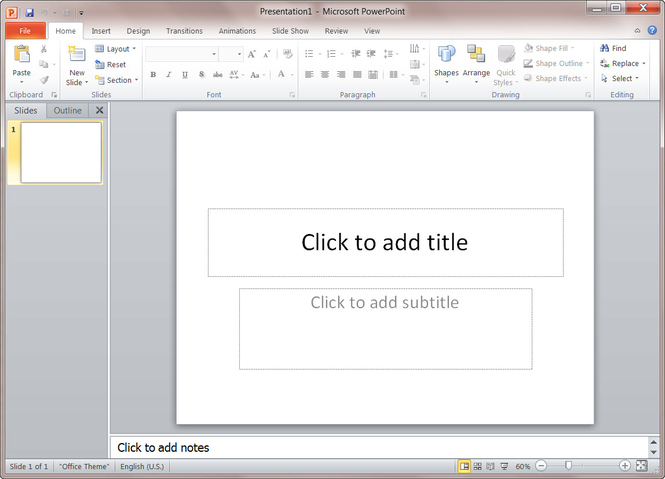Start Slide Show from status bar icon

pos(504,466)
